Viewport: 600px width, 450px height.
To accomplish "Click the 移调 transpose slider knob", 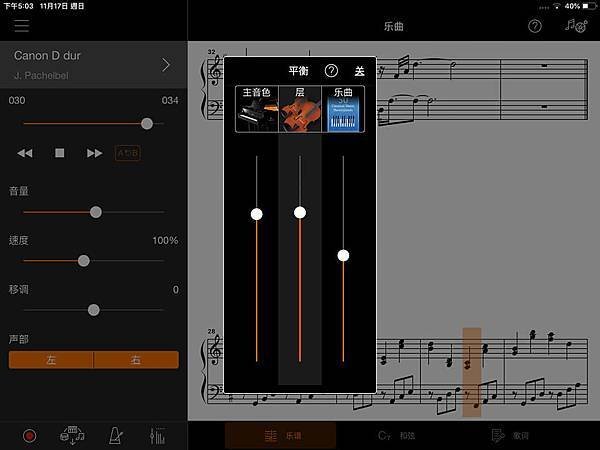I will [x=94, y=310].
